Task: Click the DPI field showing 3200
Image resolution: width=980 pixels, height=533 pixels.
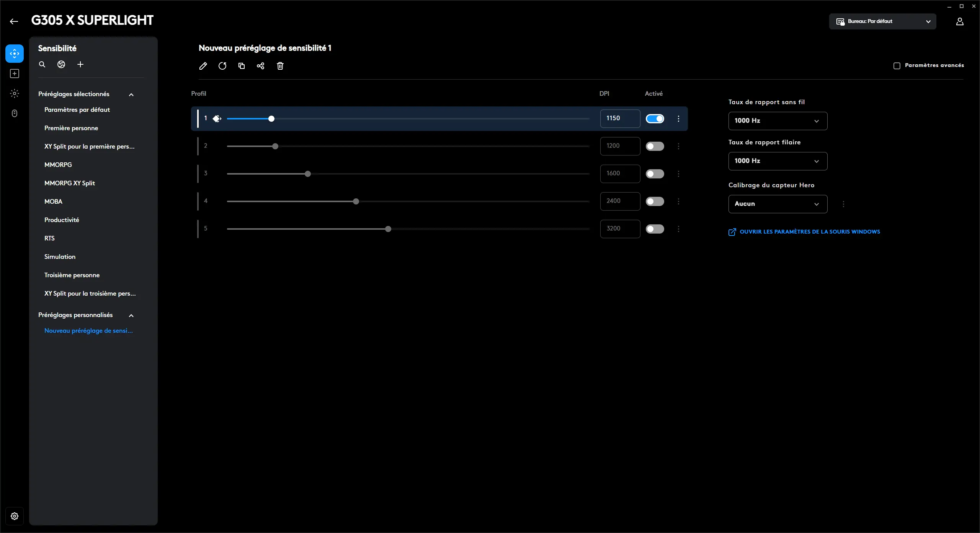Action: click(620, 229)
